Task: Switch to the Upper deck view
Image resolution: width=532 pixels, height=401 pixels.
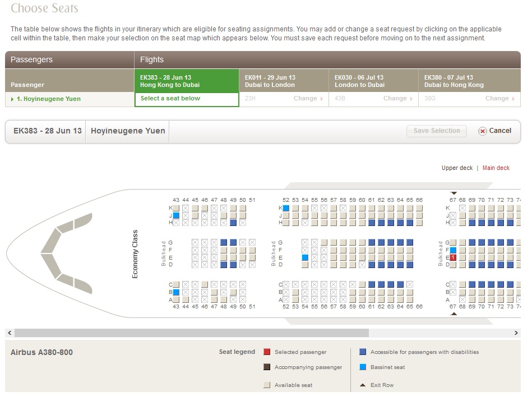Action: 457,168
